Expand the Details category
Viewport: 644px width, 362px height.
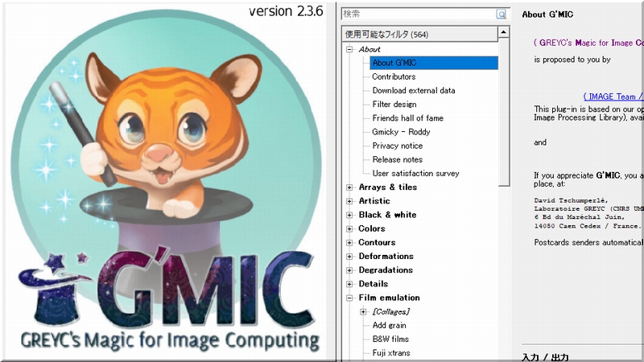349,284
